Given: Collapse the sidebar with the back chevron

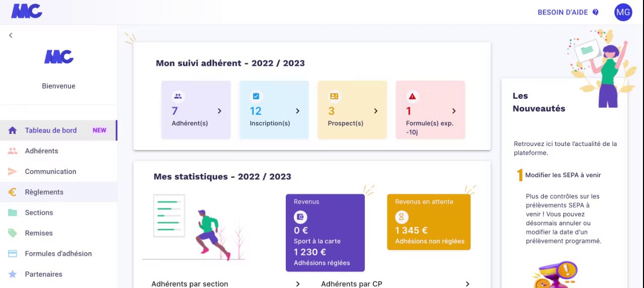Looking at the screenshot, I should tap(11, 35).
